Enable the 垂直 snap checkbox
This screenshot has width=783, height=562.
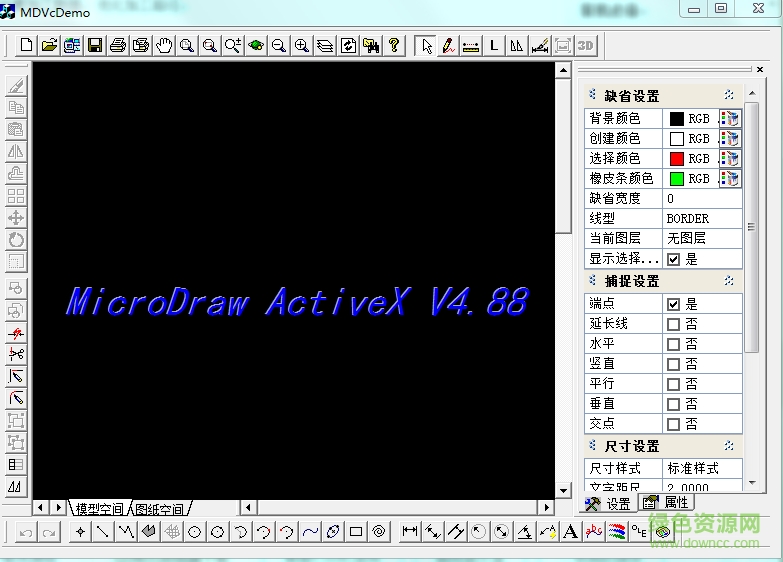[x=673, y=404]
